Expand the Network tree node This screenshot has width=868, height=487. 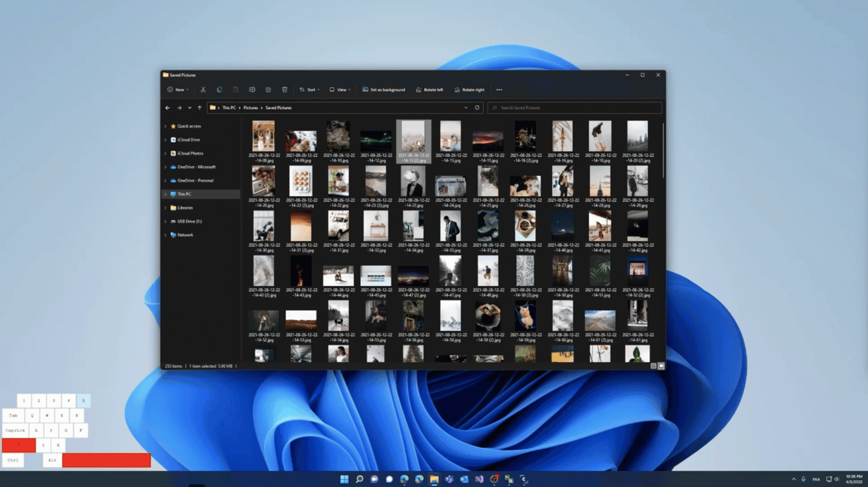click(166, 235)
